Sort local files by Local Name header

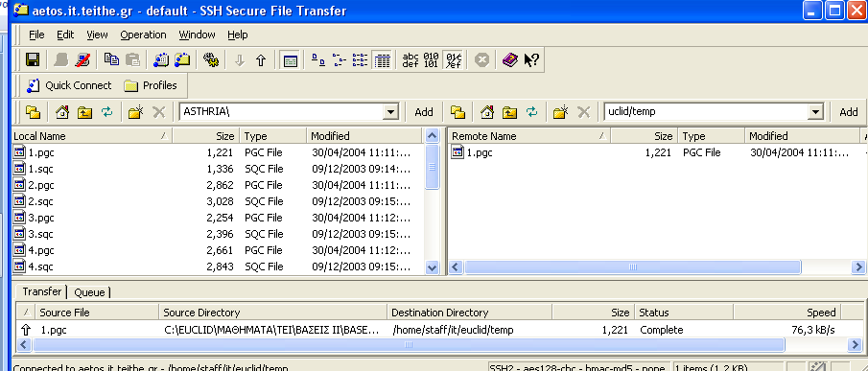pos(92,136)
